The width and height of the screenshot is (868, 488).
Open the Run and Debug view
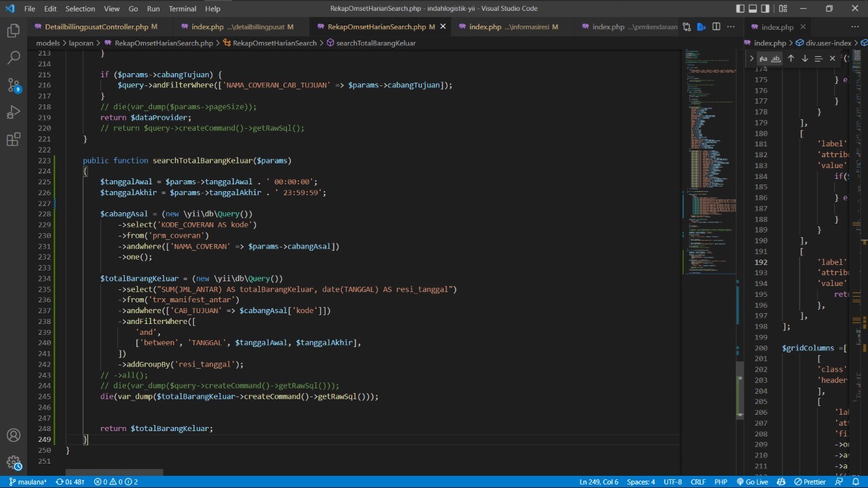[x=13, y=113]
